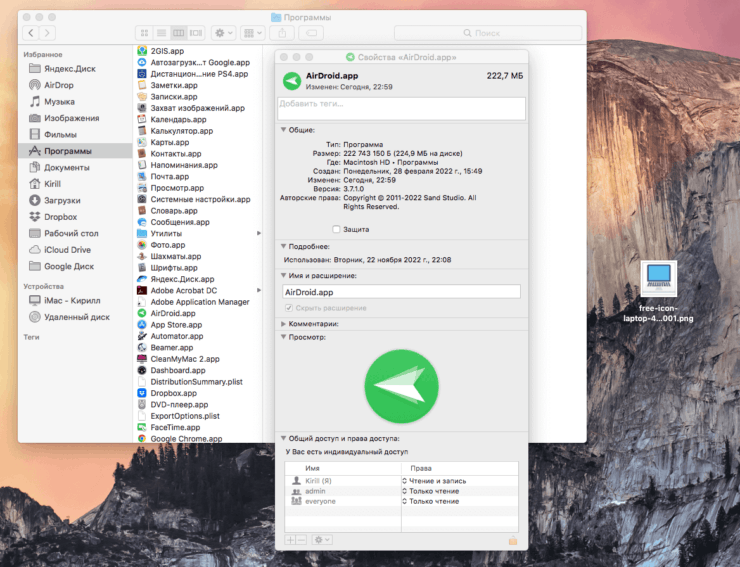Screen dimensions: 740x567
Task: Select iMac - Кирилл device
Action: pyautogui.click(x=72, y=301)
